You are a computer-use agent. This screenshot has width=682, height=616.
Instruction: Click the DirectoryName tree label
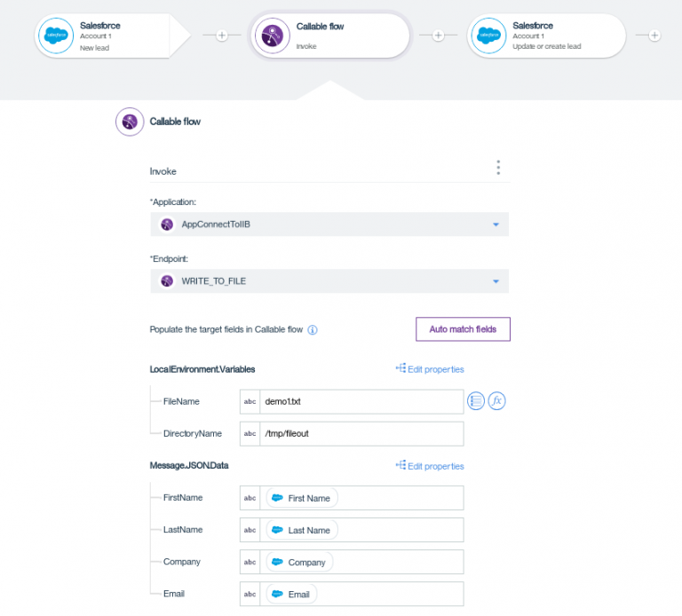(192, 433)
